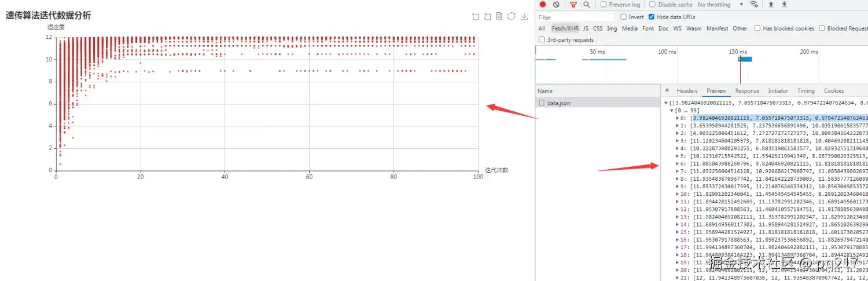Open network conditions wifi icon
Viewport: 868px width, 281px height.
pos(754,4)
